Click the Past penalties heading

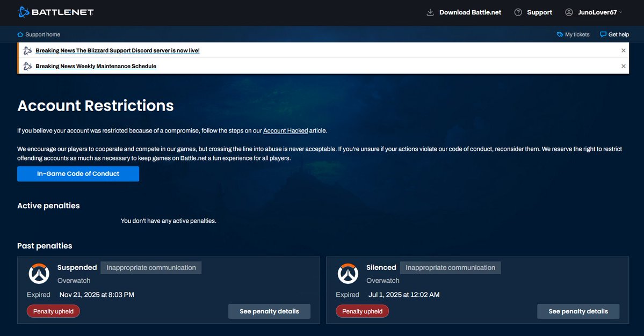tap(45, 246)
